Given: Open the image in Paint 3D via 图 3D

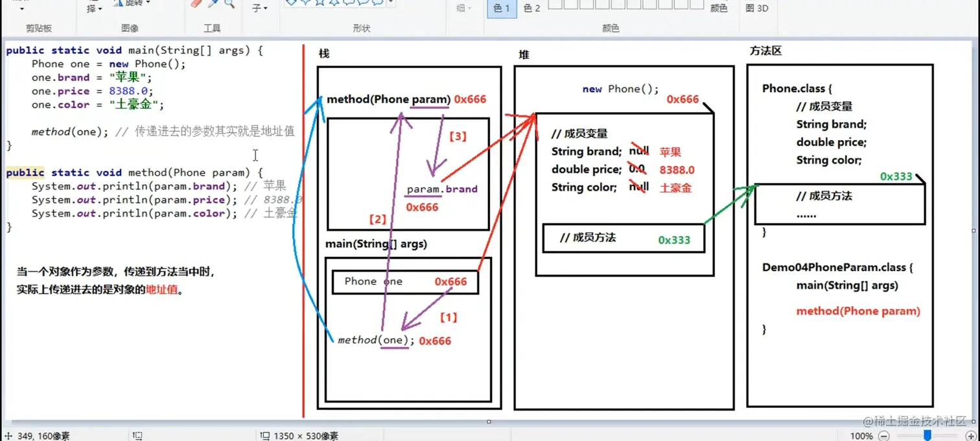Looking at the screenshot, I should point(757,8).
